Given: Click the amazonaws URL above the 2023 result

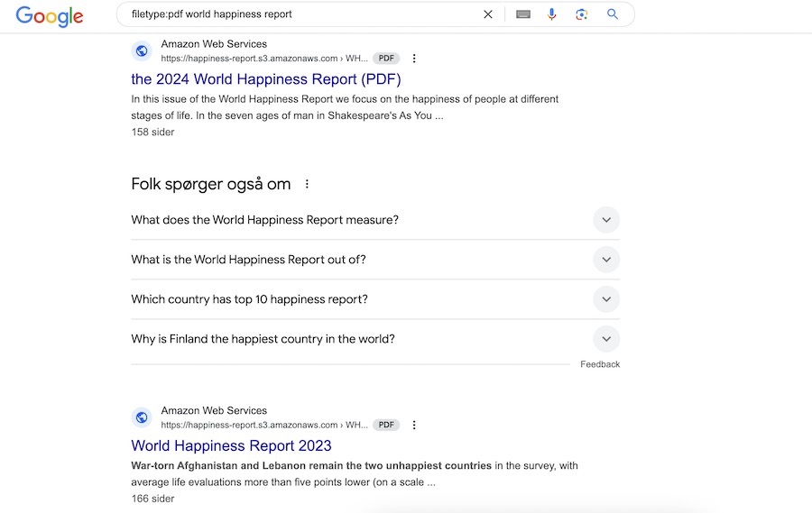Looking at the screenshot, I should (x=264, y=425).
